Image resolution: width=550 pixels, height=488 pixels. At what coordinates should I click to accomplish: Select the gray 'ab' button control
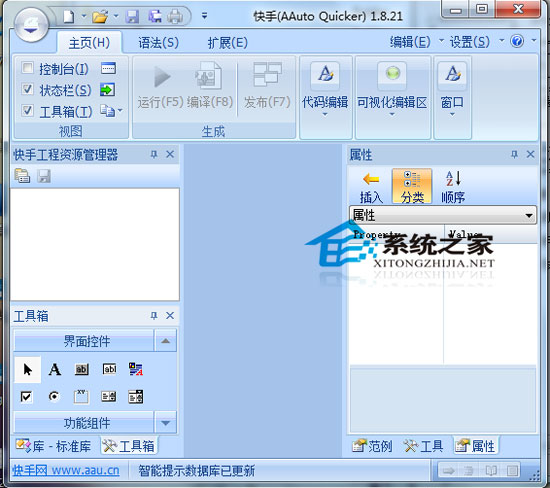82,369
